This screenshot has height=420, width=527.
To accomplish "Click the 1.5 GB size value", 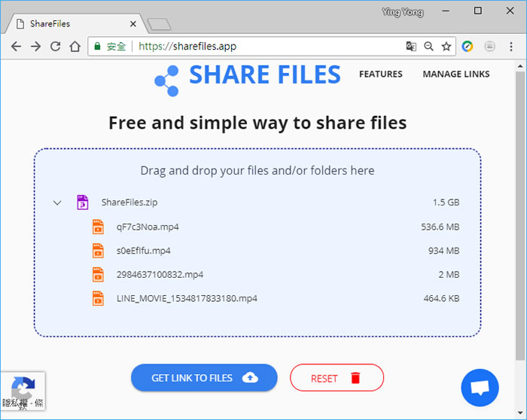I will pos(446,202).
